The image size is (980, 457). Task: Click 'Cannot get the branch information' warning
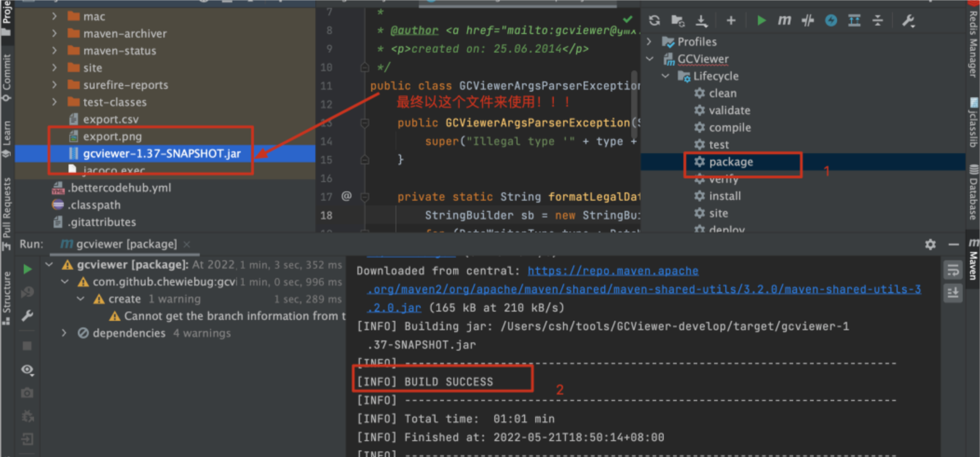[227, 316]
